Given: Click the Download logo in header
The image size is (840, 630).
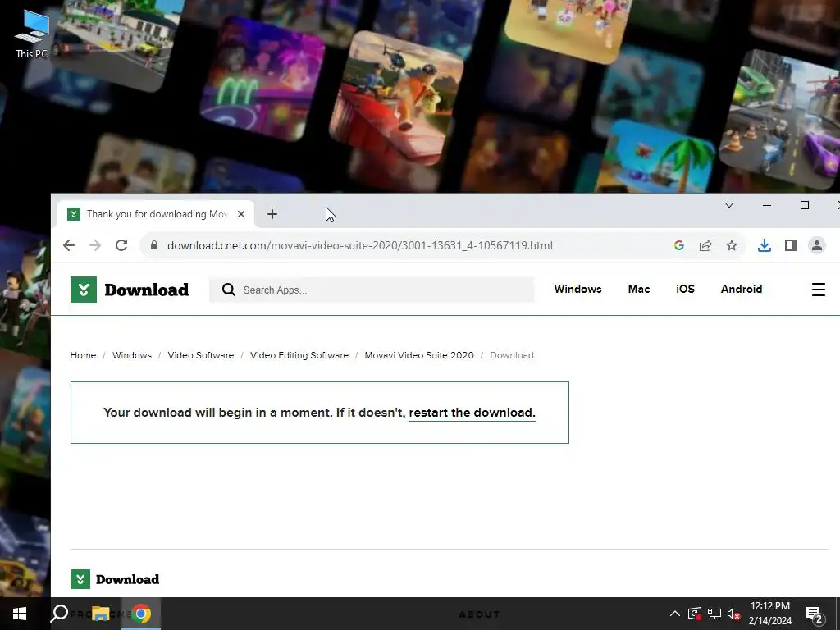Looking at the screenshot, I should (130, 290).
